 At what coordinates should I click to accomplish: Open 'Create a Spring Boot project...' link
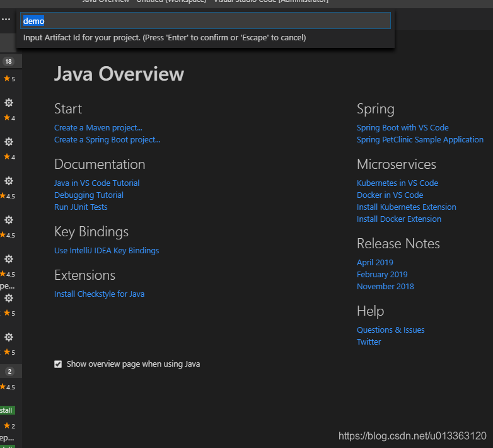(x=107, y=140)
